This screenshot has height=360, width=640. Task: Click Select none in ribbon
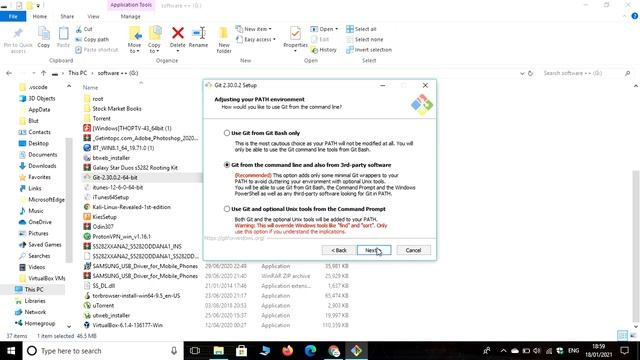click(364, 40)
